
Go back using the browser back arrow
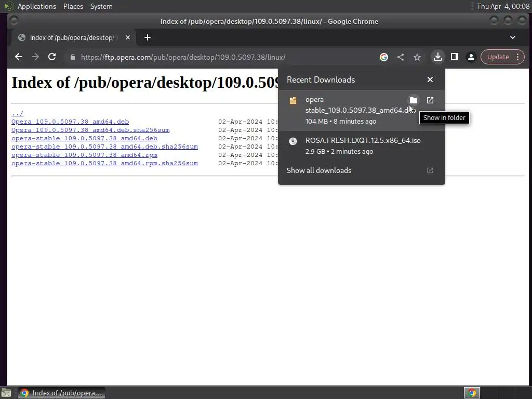(x=19, y=57)
